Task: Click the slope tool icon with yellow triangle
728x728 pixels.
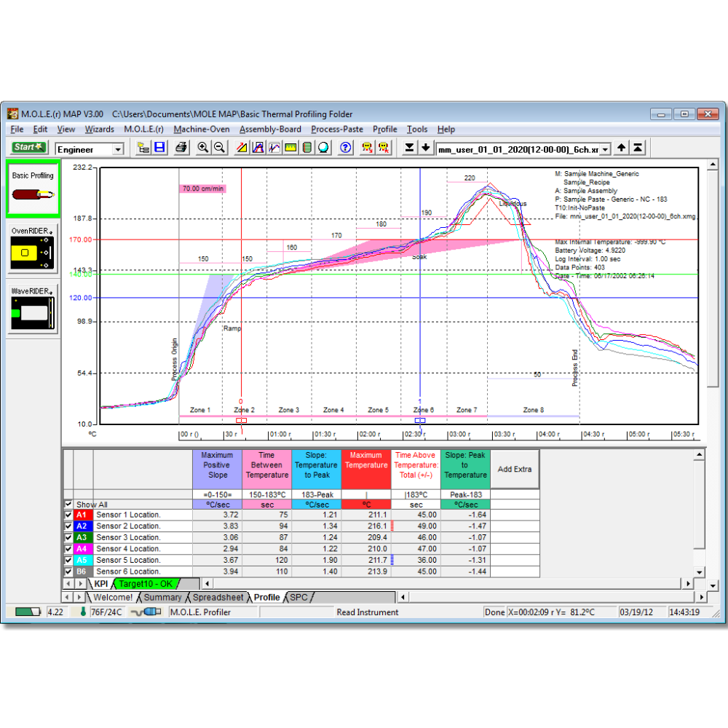Action: [x=242, y=148]
